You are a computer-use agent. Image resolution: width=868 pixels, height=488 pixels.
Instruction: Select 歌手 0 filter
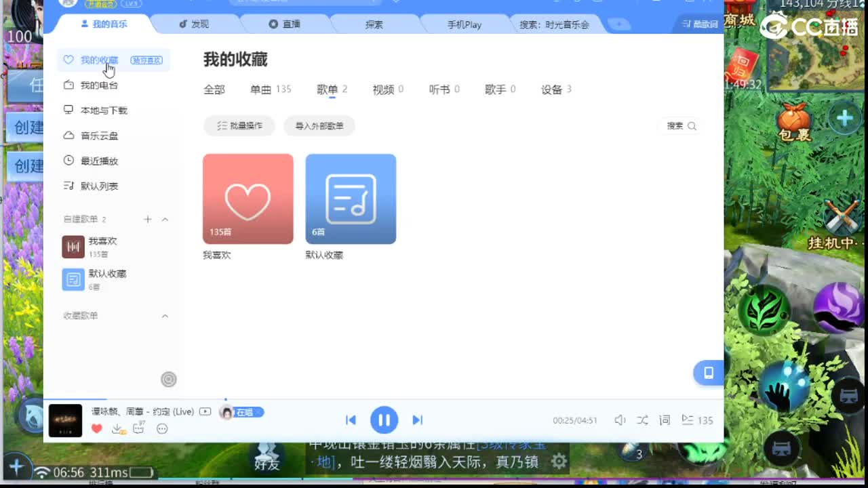tap(500, 89)
